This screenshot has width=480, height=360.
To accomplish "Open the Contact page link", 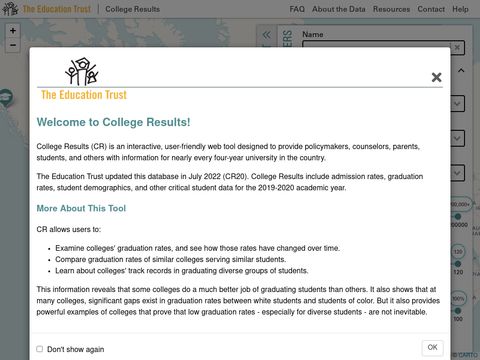I will point(431,9).
